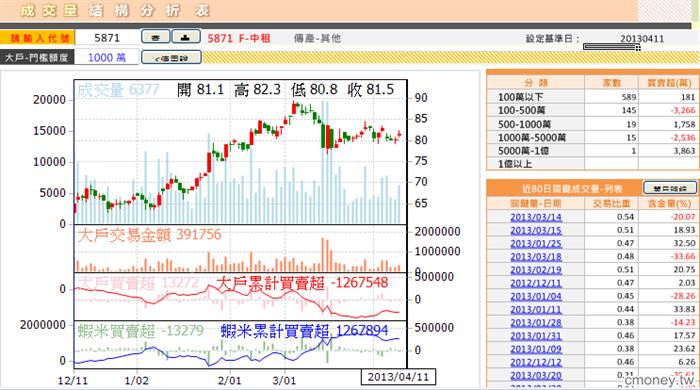Screen dimensions: 700x390
Task: Open the 2013/01/11 date link
Action: tap(536, 309)
